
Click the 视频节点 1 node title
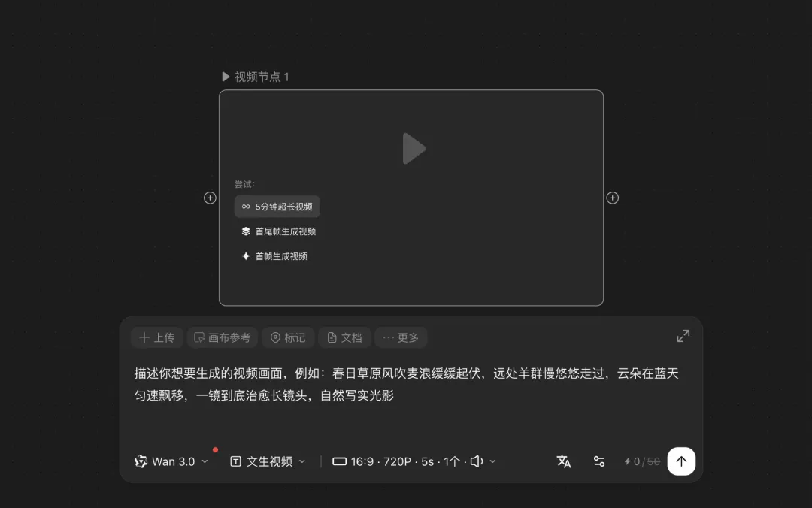pyautogui.click(x=262, y=77)
